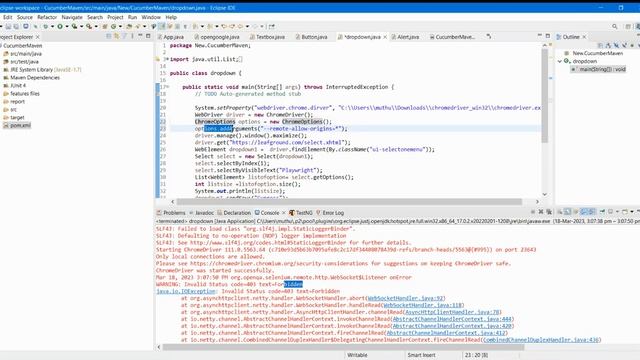The height and width of the screenshot is (360, 640).
Task: Click the filter icon in Project Explorer toolbar
Action: coord(124,36)
